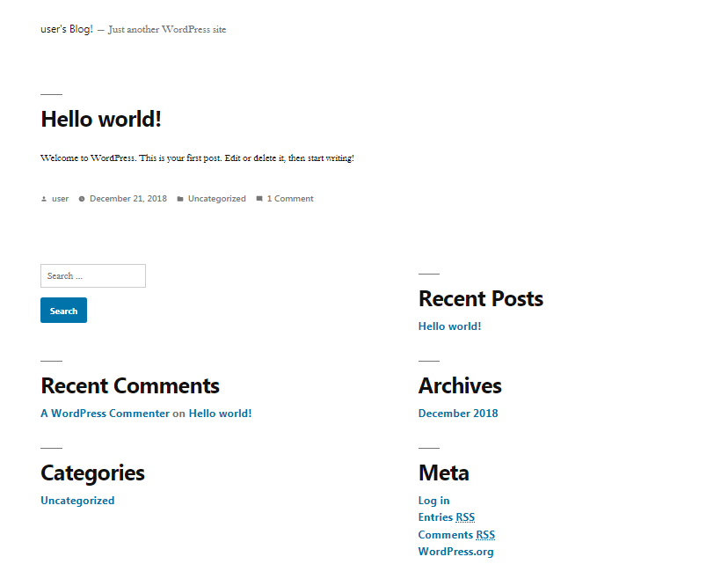Open the user's Blog! site title link
The image size is (728, 564).
[x=67, y=29]
